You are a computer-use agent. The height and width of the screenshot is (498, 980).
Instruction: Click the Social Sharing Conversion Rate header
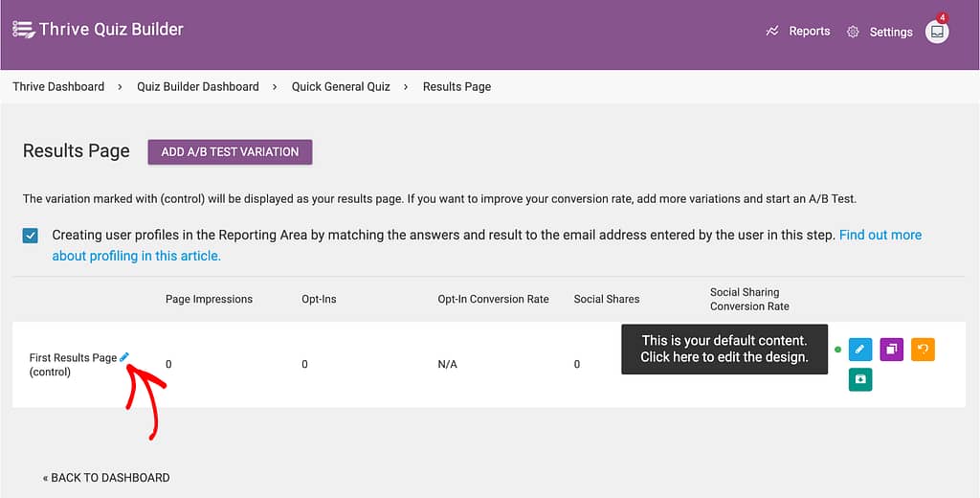[x=749, y=299]
